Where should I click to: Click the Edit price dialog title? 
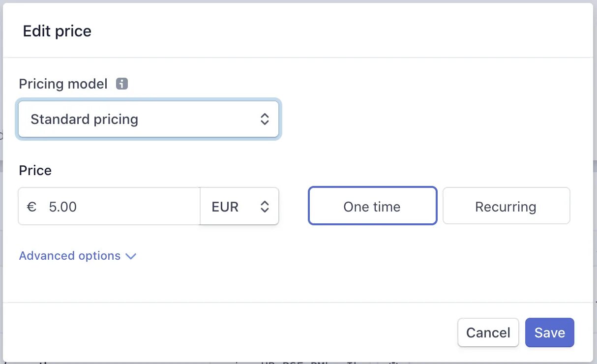57,31
